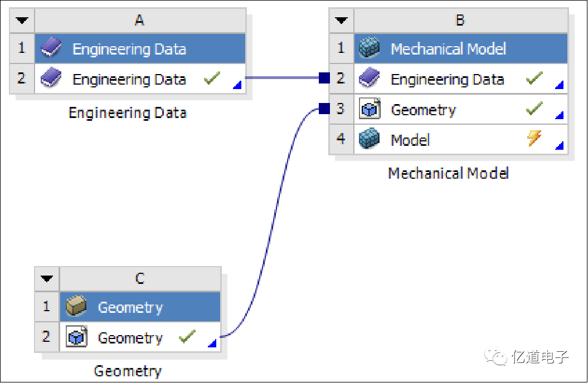Open system C dropdown menu arrow
The width and height of the screenshot is (588, 383).
tap(47, 278)
